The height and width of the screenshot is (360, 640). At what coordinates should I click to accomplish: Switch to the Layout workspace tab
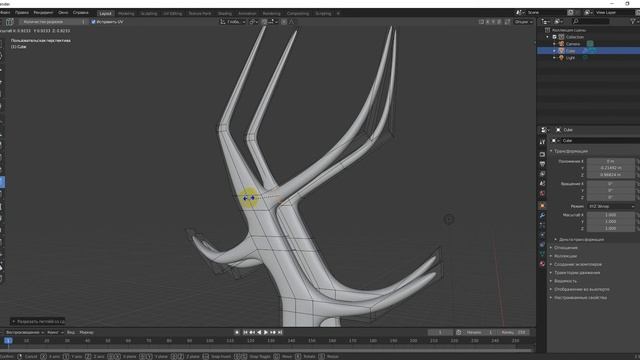pyautogui.click(x=105, y=13)
